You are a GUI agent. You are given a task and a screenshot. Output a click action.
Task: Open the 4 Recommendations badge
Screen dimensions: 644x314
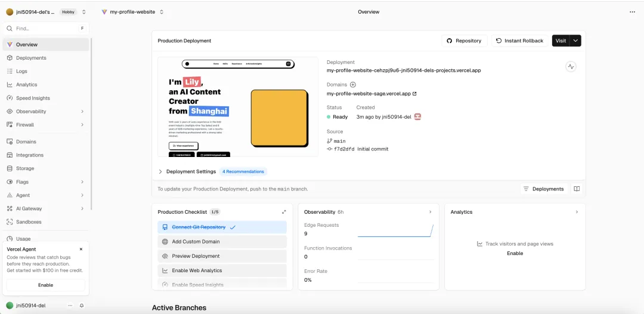point(243,171)
